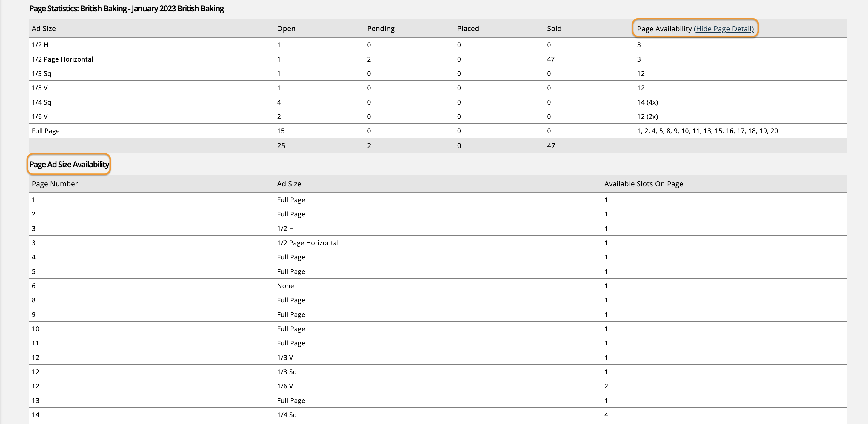Select the Page Ad Size Availability heading
This screenshot has width=868, height=424.
click(69, 165)
